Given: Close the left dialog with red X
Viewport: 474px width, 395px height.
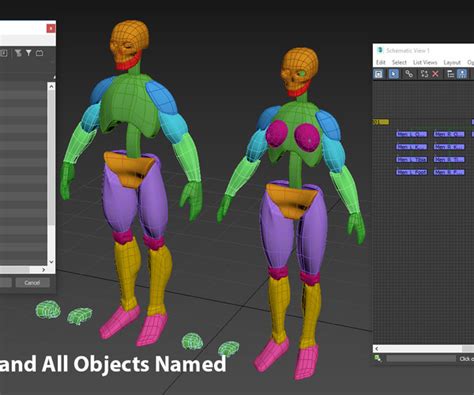Looking at the screenshot, I should pyautogui.click(x=51, y=29).
